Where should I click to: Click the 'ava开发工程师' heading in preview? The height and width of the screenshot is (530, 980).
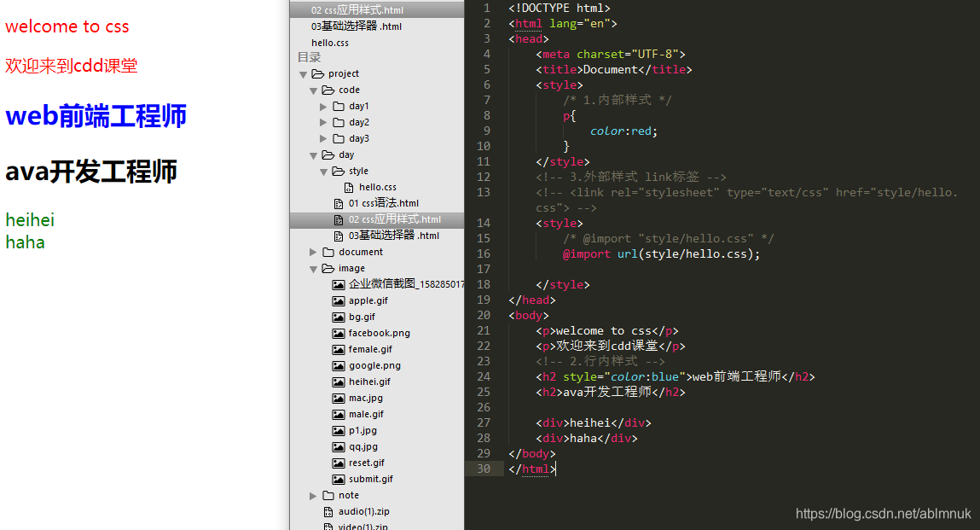(91, 172)
